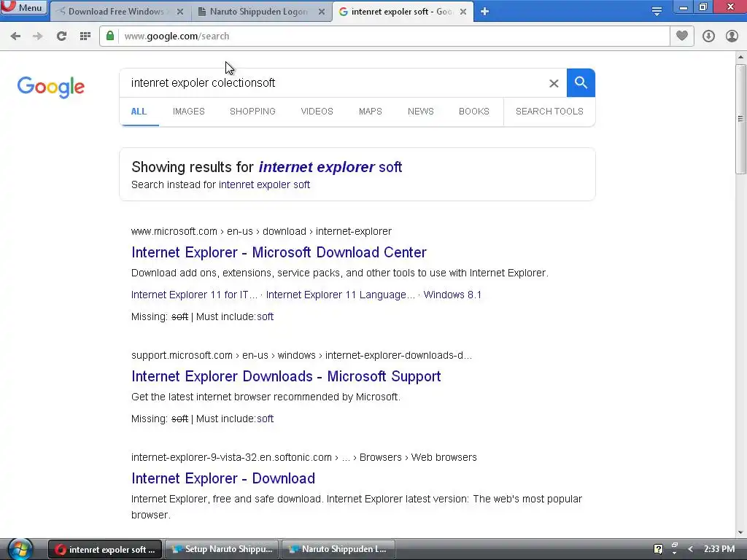Open the Opera Menu button
Viewport: 747px width, 560px height.
24,7
